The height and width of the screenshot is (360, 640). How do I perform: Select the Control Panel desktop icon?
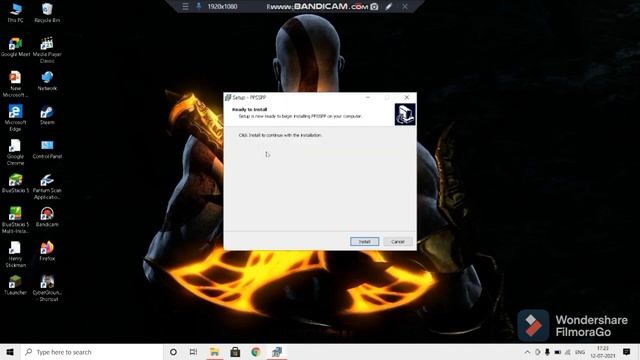(47, 149)
